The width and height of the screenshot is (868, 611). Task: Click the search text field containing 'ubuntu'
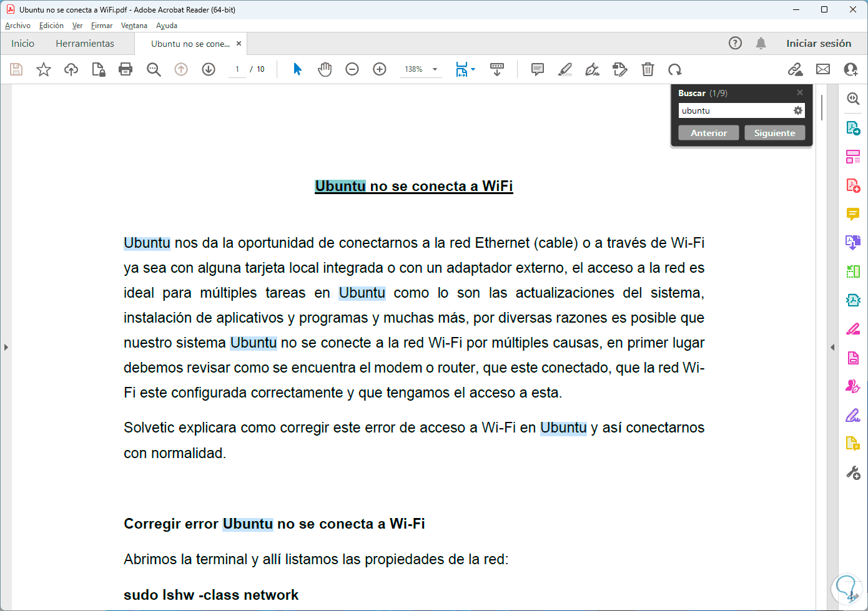[x=735, y=110]
